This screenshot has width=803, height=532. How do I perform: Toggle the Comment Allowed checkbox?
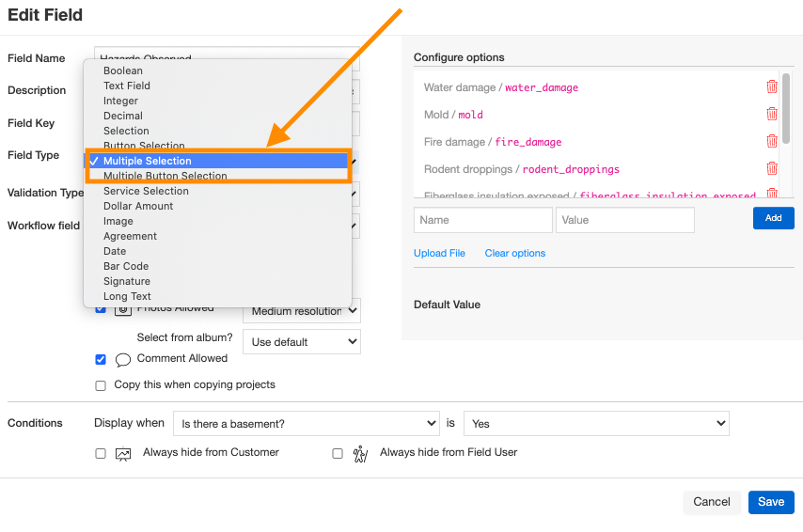pyautogui.click(x=101, y=359)
